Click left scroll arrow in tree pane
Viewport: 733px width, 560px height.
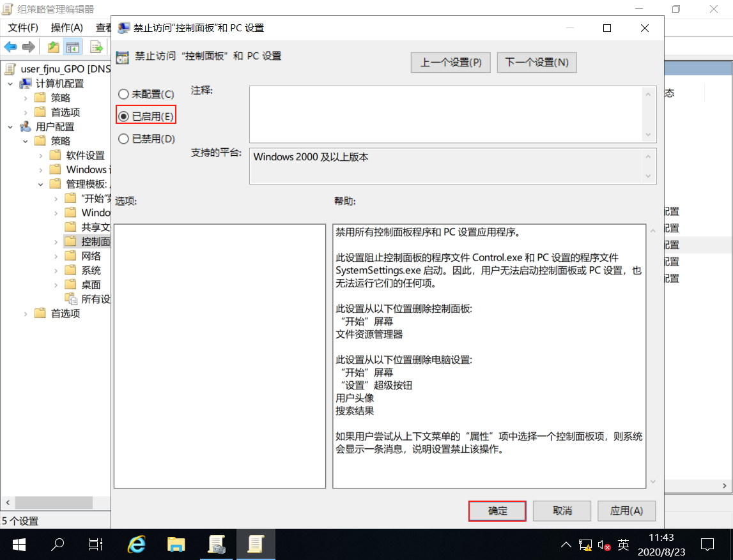[x=8, y=503]
